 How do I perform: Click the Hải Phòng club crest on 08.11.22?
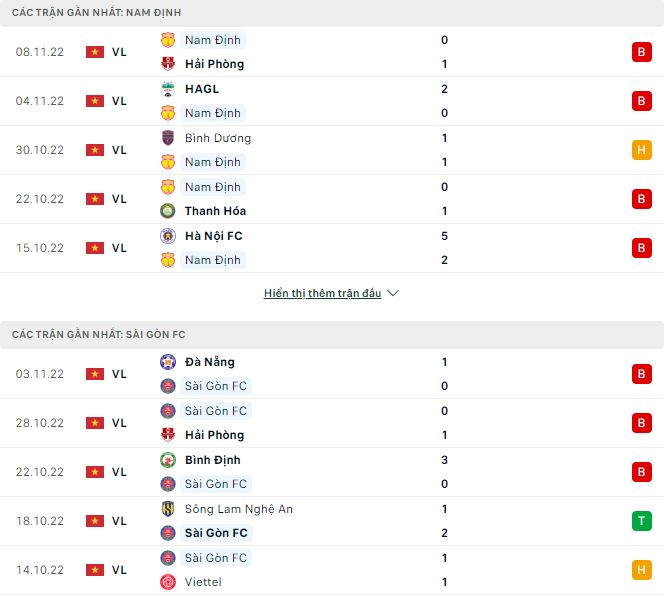coord(168,64)
